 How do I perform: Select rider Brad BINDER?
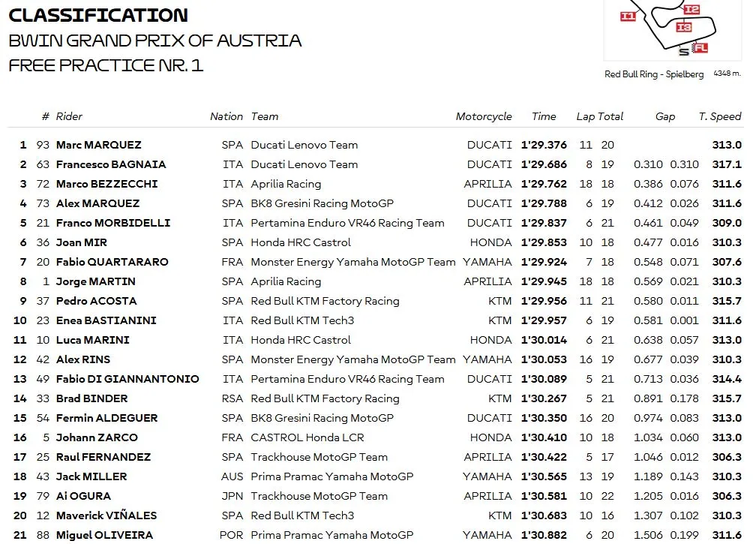92,398
